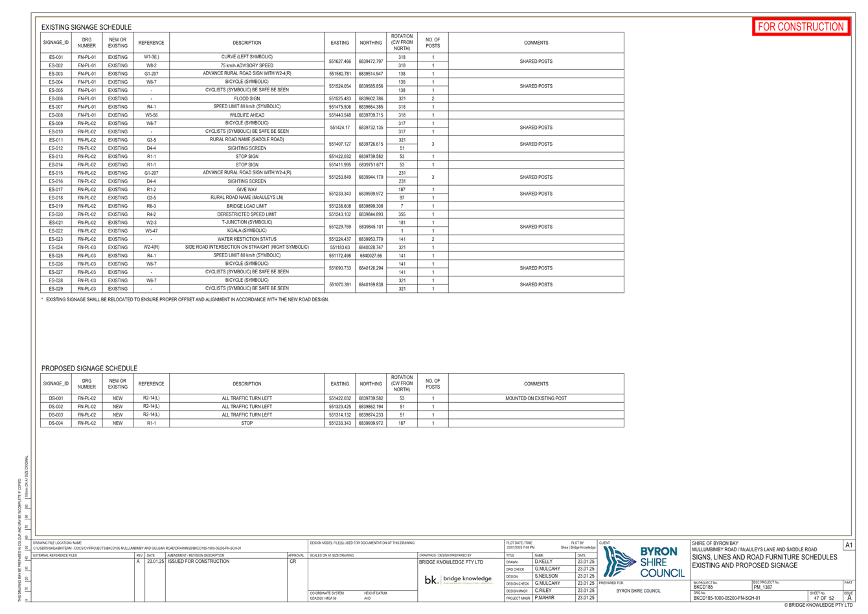Click Northing header in existing signage table

click(371, 43)
